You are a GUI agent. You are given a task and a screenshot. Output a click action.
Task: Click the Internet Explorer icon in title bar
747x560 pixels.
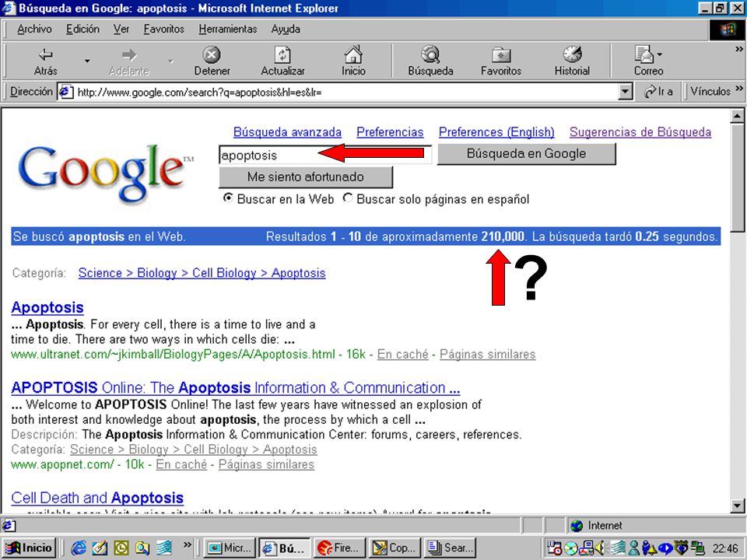[x=9, y=8]
